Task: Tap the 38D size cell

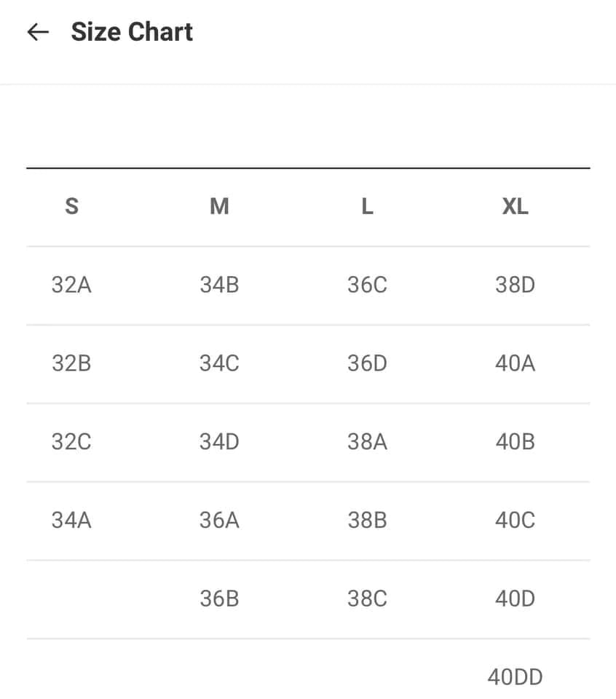Action: pos(515,285)
